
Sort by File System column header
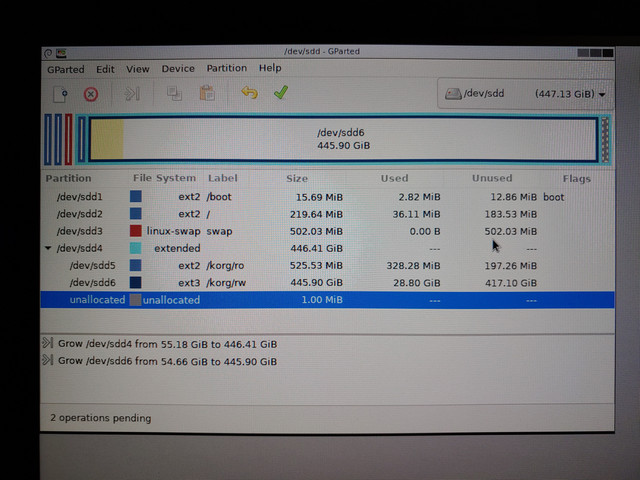(164, 178)
